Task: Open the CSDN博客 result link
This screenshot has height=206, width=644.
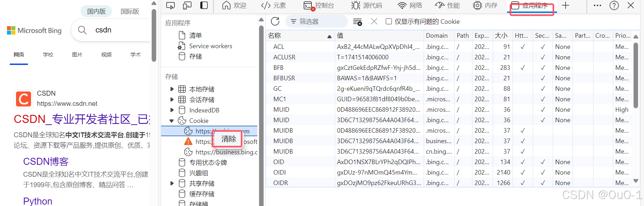Action: pyautogui.click(x=46, y=162)
